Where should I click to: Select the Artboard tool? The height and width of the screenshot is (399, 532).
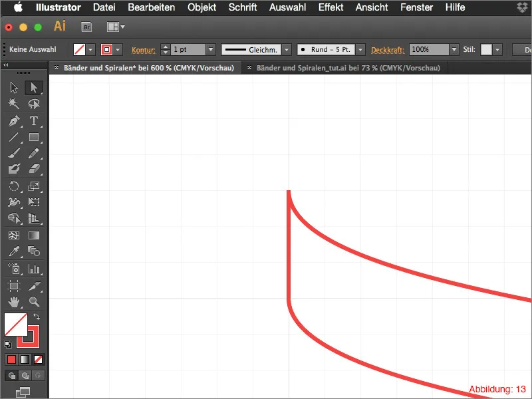14,286
